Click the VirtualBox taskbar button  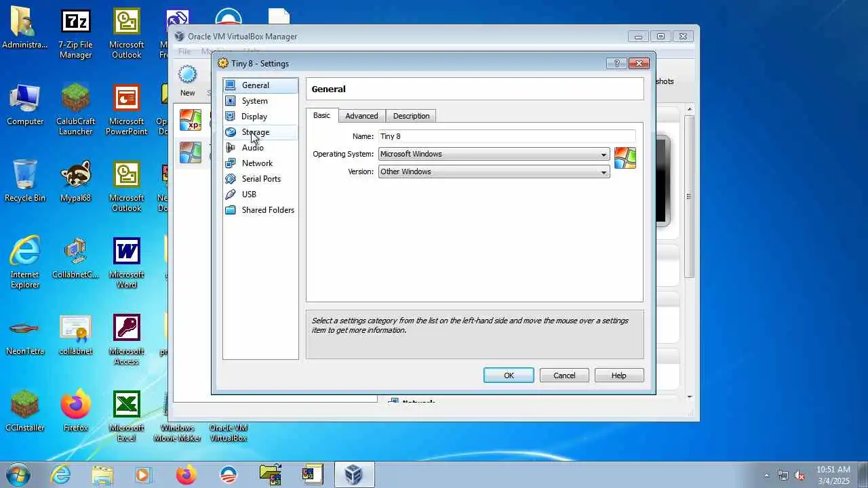click(x=353, y=474)
